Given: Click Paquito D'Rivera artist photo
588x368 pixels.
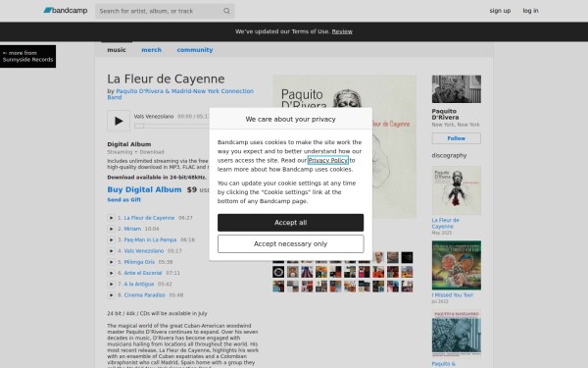Looking at the screenshot, I should (457, 89).
